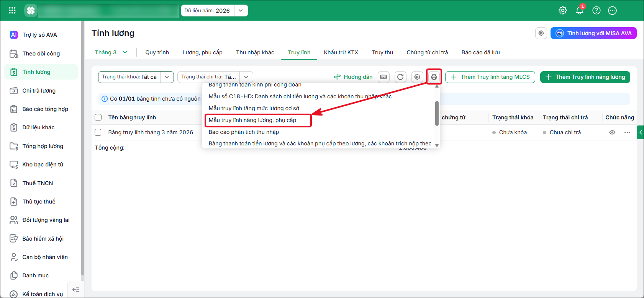Image resolution: width=644 pixels, height=298 pixels.
Task: Open the notifications bell
Action: point(580,10)
